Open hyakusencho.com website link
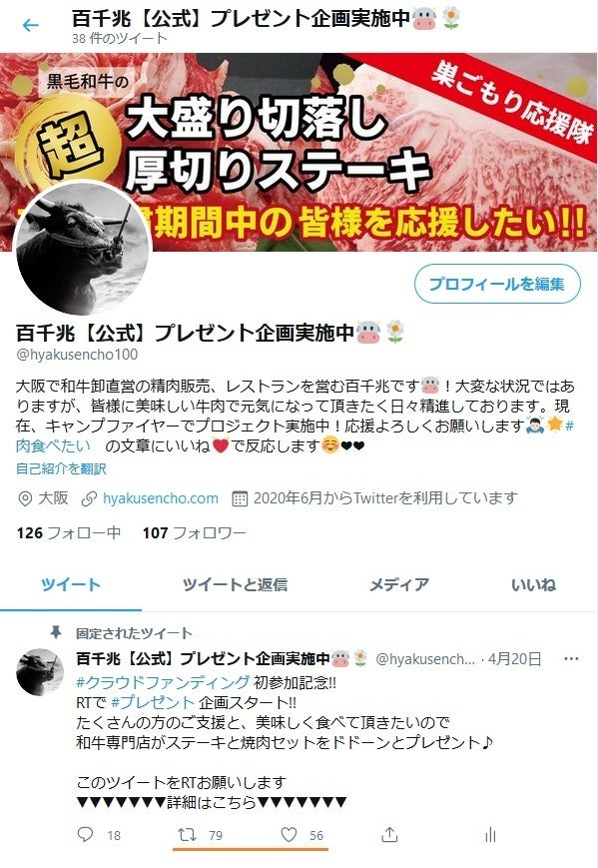The image size is (598, 868). (x=161, y=498)
